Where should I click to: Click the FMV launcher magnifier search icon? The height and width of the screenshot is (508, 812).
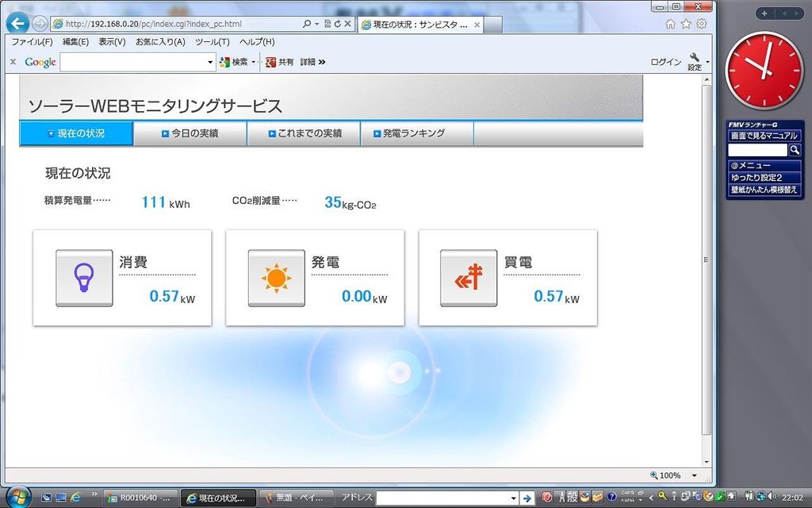pyautogui.click(x=795, y=150)
